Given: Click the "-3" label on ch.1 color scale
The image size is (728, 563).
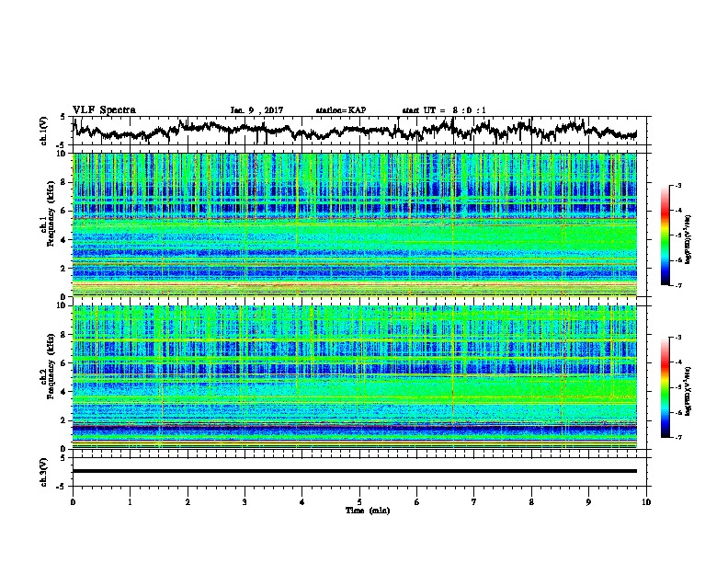Looking at the screenshot, I should tap(678, 186).
